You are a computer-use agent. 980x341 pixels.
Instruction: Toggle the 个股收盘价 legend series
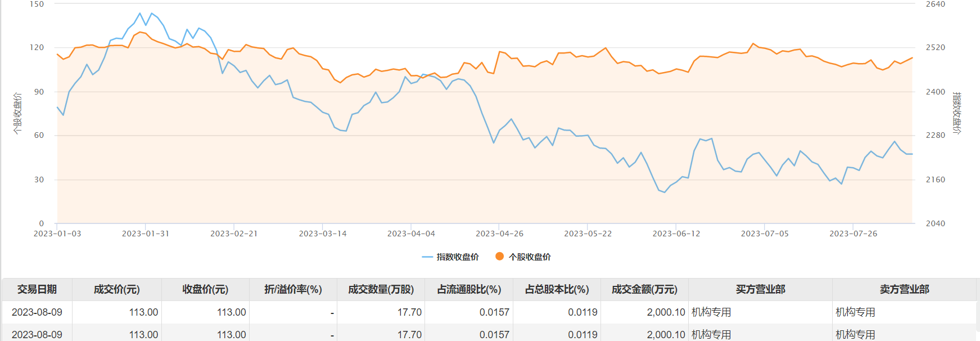click(523, 257)
